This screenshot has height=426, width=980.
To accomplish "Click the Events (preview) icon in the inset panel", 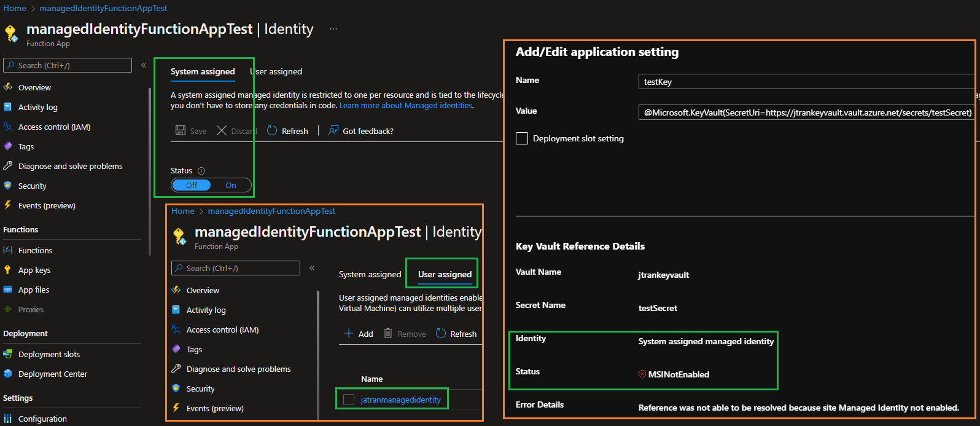I will tap(176, 408).
